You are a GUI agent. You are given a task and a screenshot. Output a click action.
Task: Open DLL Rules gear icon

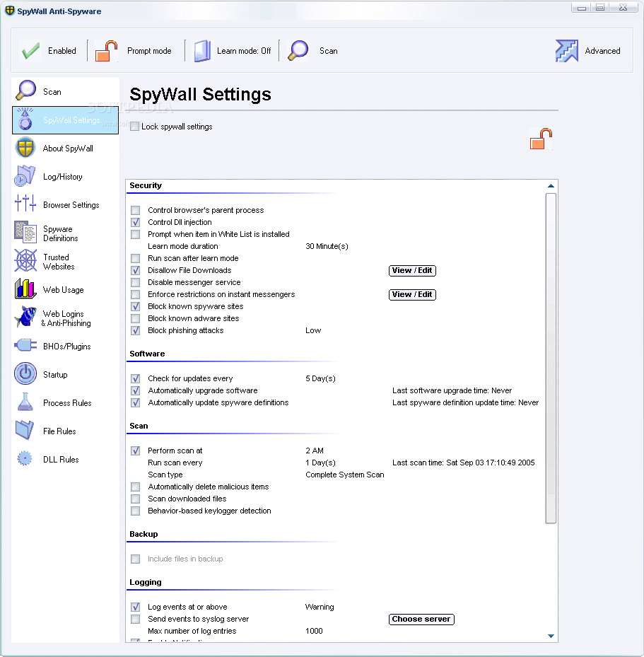(25, 458)
